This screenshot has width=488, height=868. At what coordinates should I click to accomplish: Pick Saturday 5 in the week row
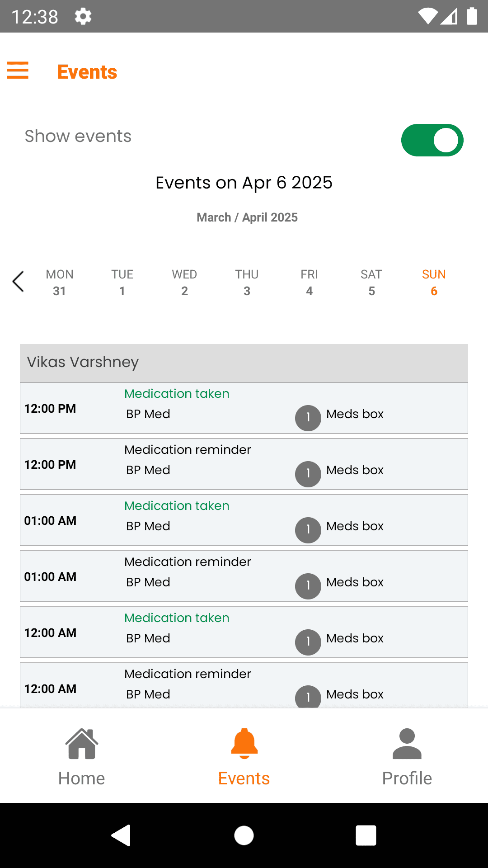[371, 283]
